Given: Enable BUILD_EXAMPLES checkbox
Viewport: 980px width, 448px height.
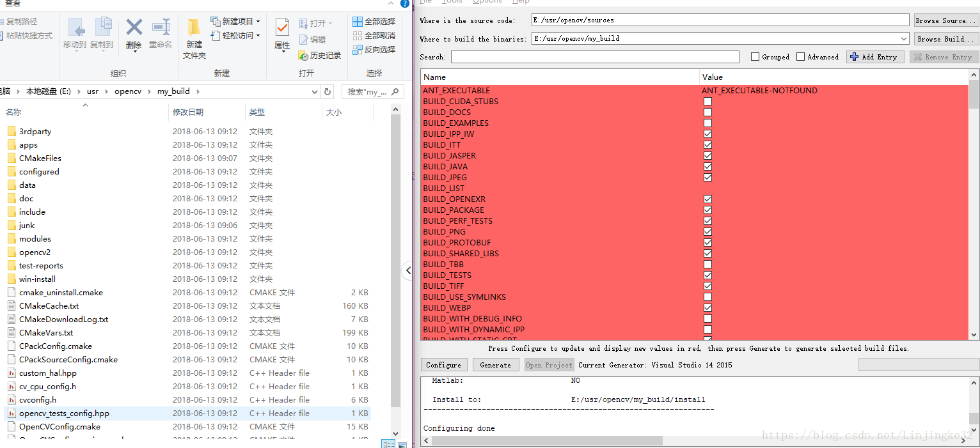Looking at the screenshot, I should 707,123.
